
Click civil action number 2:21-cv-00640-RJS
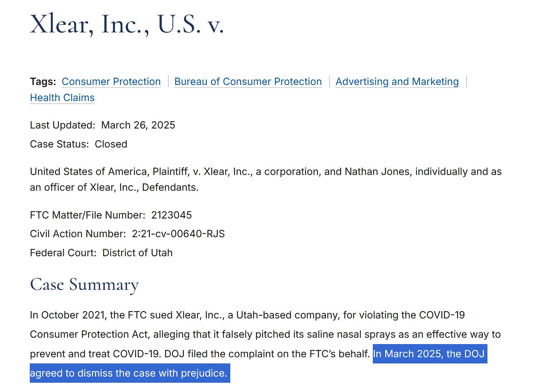[178, 234]
